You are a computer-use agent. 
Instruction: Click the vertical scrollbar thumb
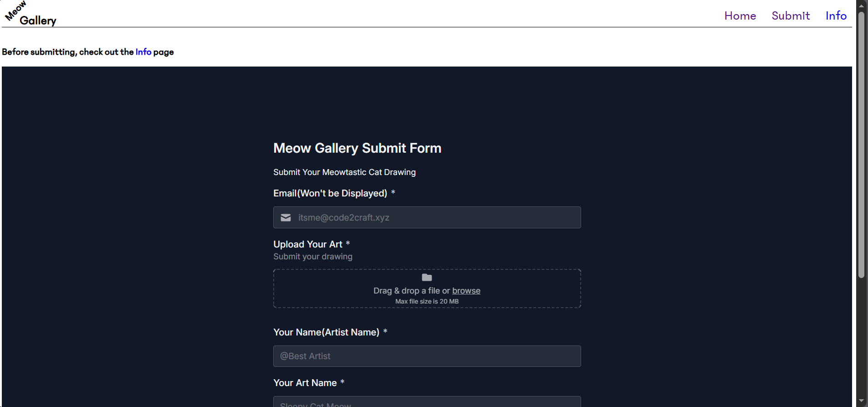click(x=861, y=146)
